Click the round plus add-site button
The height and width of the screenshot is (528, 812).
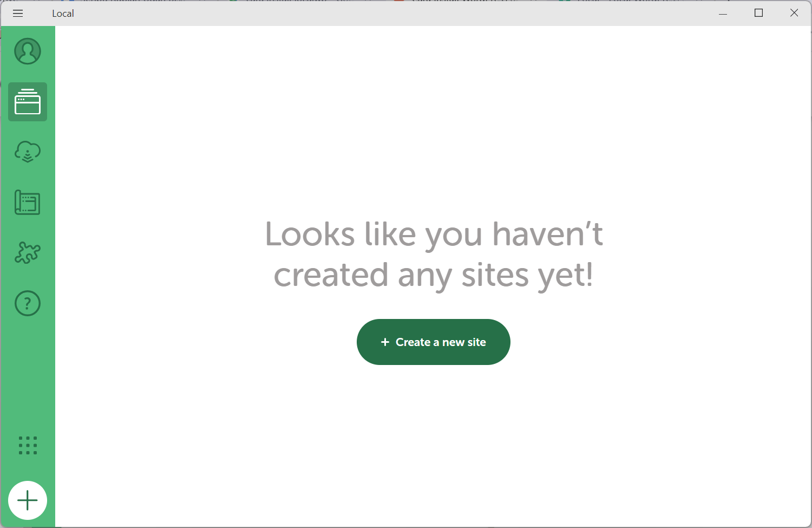(28, 500)
